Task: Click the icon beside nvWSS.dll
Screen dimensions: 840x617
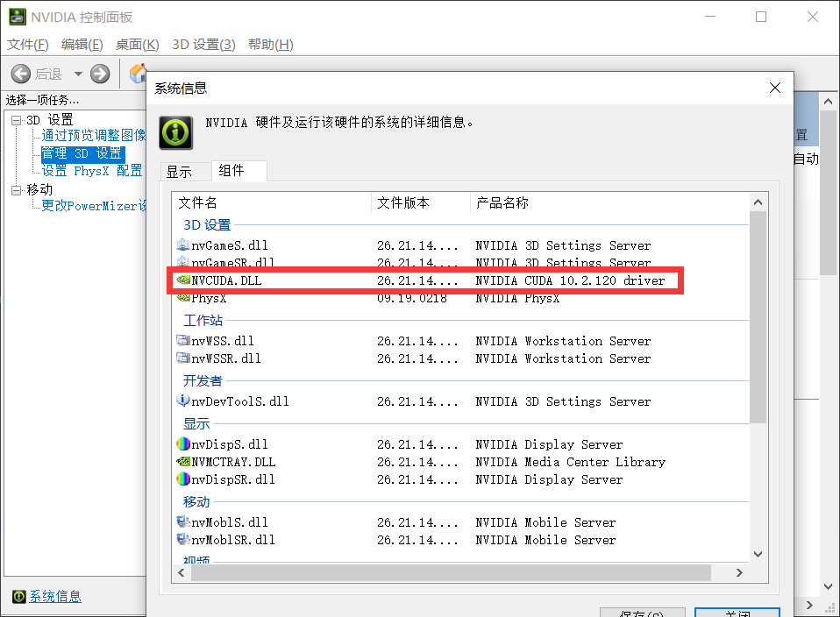Action: [x=183, y=341]
